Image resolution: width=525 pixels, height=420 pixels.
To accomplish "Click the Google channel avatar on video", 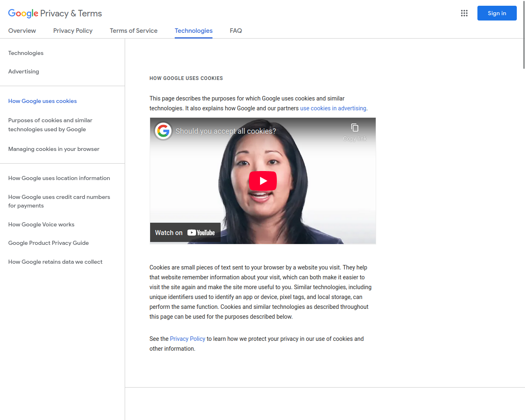I will [163, 131].
